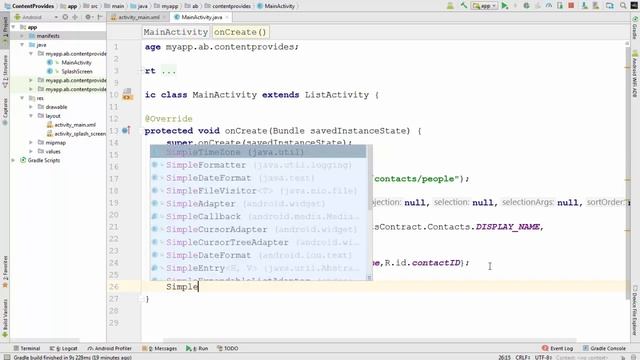Choose SimpleAdapter from the completion list
Image resolution: width=640 pixels, height=360 pixels.
(258, 204)
